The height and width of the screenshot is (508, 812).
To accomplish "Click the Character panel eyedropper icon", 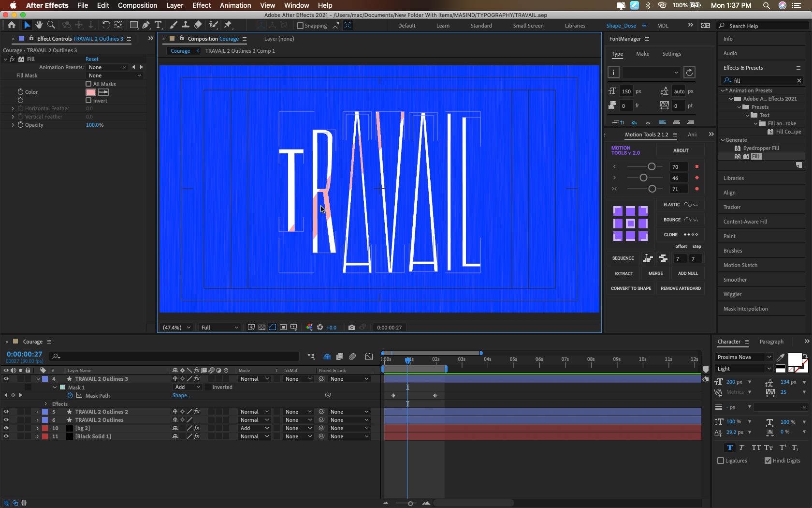I will (x=780, y=358).
